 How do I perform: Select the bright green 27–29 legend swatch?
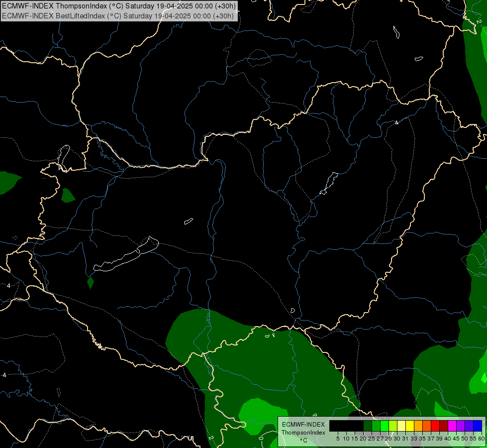point(385,426)
